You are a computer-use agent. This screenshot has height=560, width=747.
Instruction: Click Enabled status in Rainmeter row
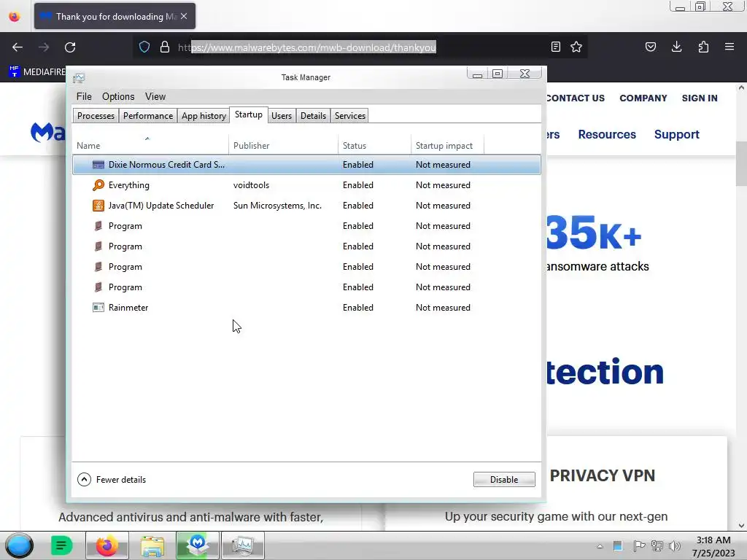pos(357,308)
